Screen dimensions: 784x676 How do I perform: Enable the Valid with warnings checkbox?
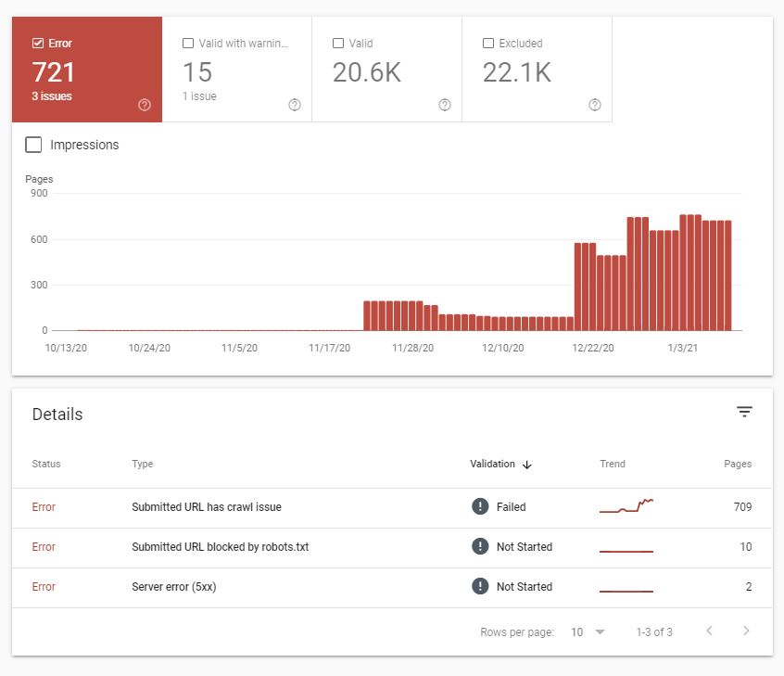[188, 43]
